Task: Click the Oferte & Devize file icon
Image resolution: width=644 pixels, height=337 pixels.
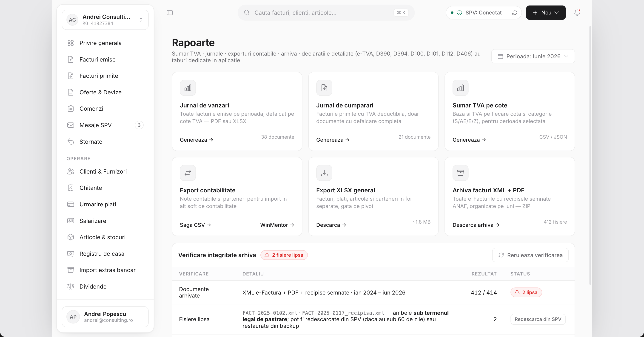Action: (71, 92)
